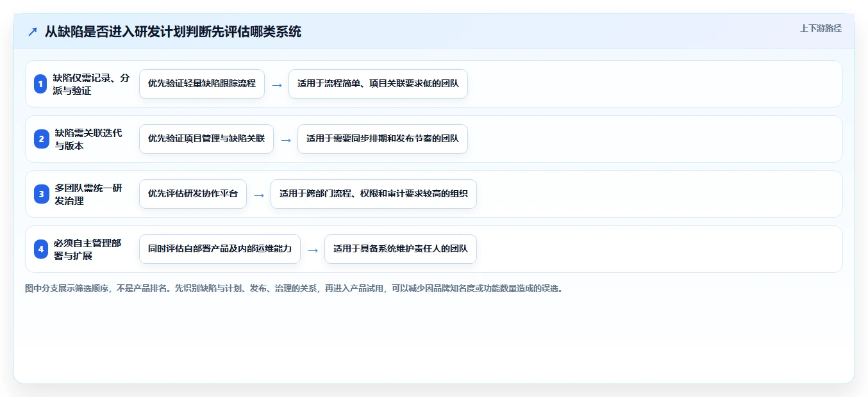Select the 同时评估自部署产品及内部运维能力 box
868x397 pixels.
click(x=220, y=249)
